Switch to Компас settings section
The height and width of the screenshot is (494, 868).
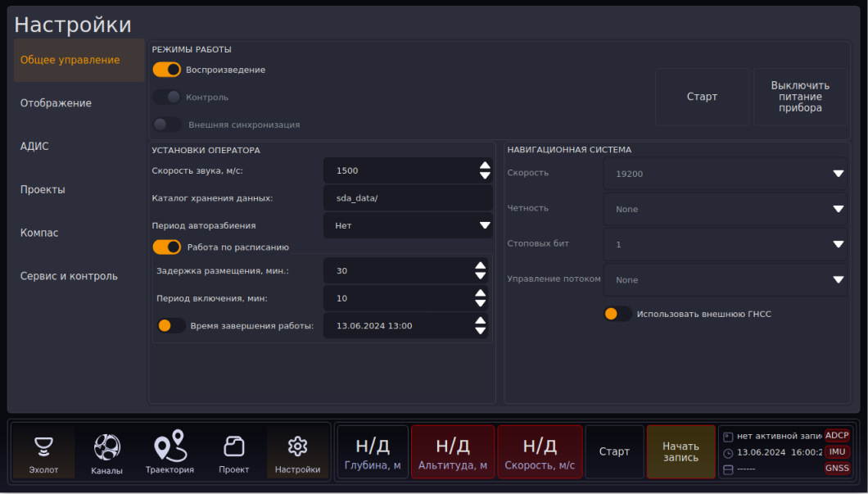pos(79,233)
